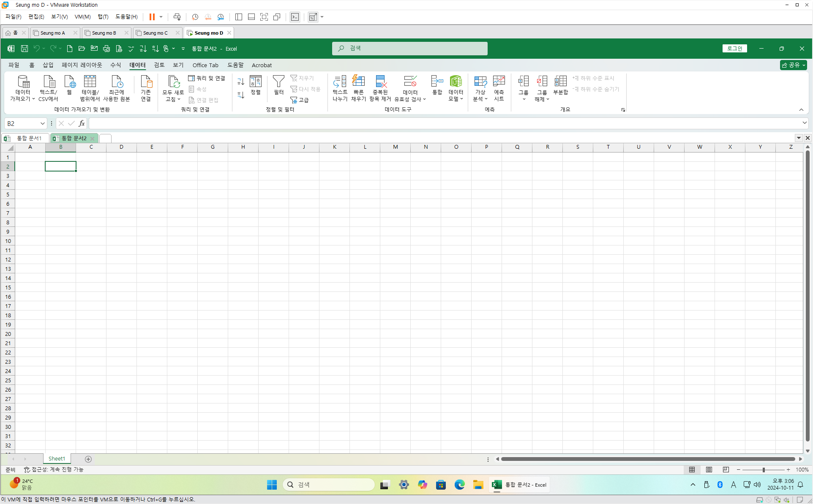The width and height of the screenshot is (813, 504).
Task: Open the 수식 (Formulas) ribbon tab
Action: click(115, 65)
